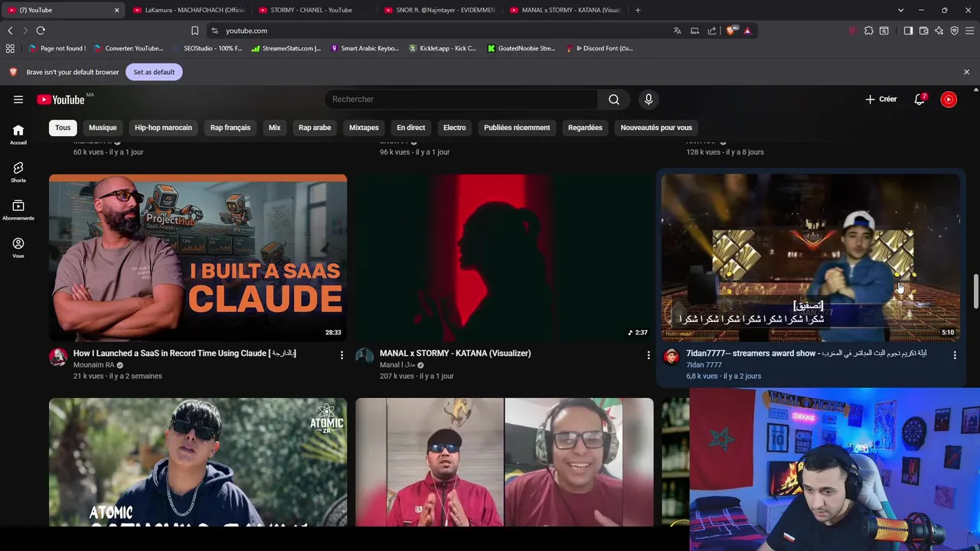The image size is (980, 551).
Task: Select the Electro filter chip
Action: point(455,128)
